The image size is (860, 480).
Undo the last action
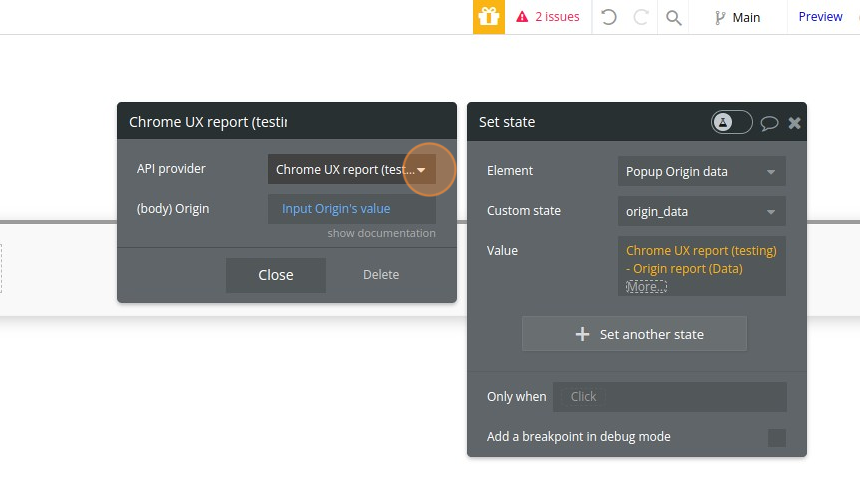click(x=608, y=17)
